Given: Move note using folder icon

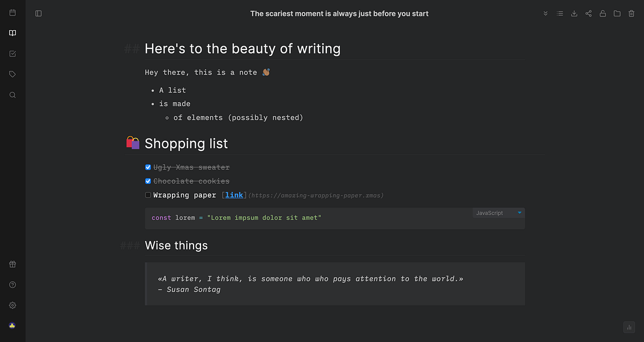Looking at the screenshot, I should pos(617,14).
